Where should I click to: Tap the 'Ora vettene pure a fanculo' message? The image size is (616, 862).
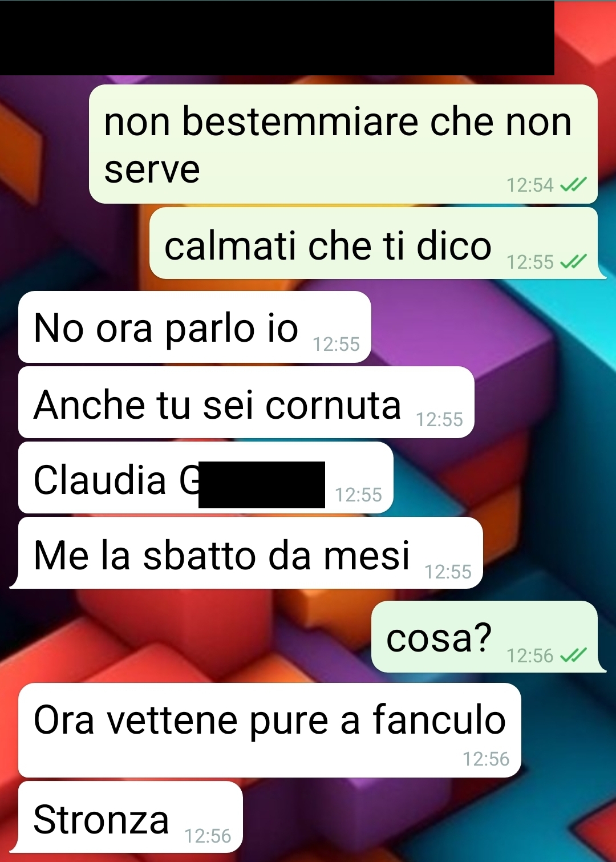click(270, 730)
